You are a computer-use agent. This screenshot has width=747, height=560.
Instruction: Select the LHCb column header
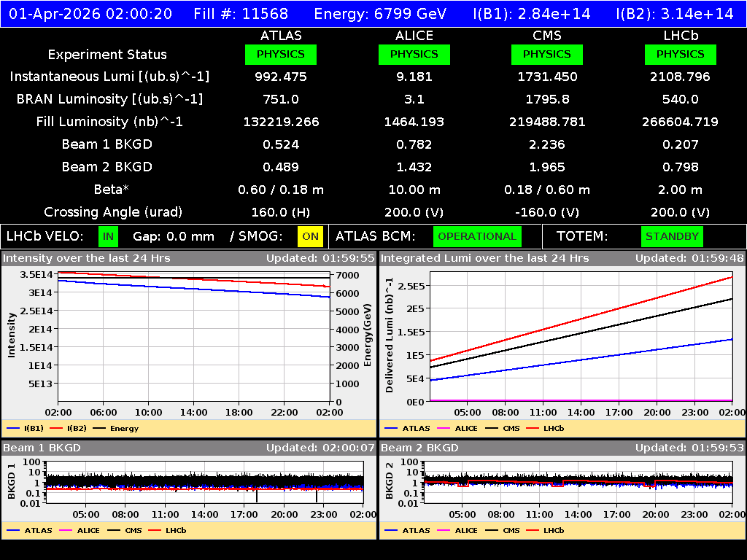(680, 35)
